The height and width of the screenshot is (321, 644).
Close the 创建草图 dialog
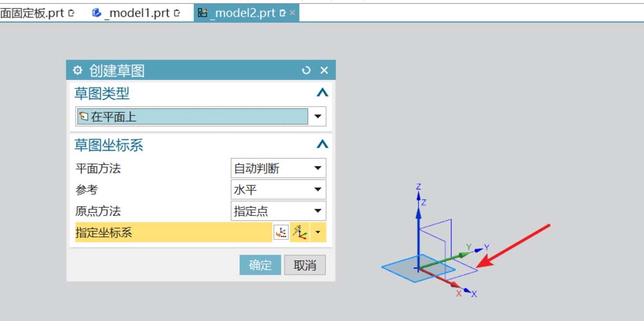(x=324, y=70)
